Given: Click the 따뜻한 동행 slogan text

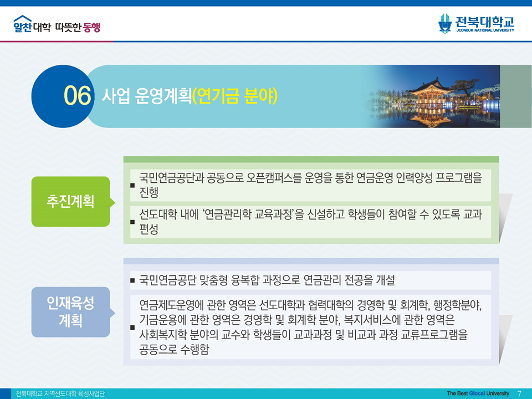Looking at the screenshot, I should [x=78, y=27].
